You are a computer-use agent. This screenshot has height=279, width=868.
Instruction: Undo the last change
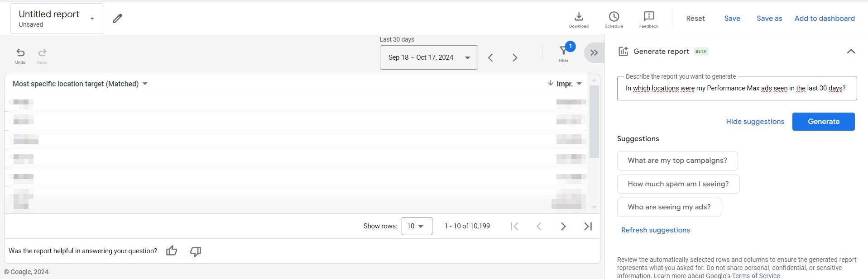20,56
